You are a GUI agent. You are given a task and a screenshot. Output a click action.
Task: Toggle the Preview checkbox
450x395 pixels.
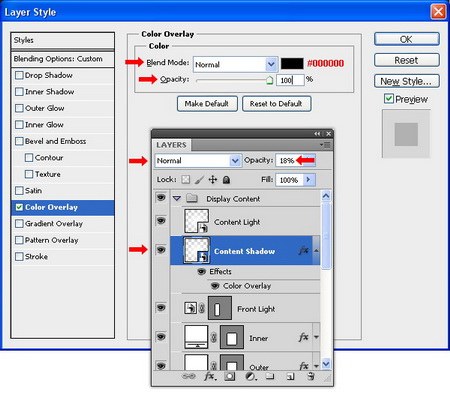tap(389, 99)
